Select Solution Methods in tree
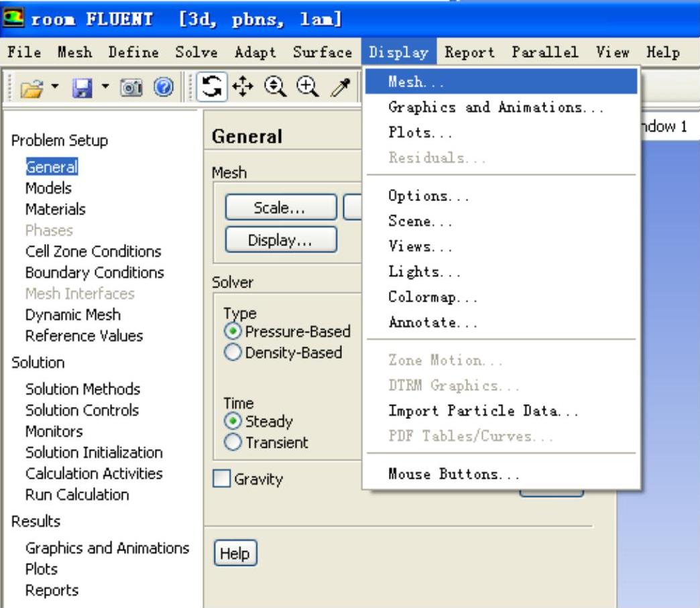 point(82,389)
